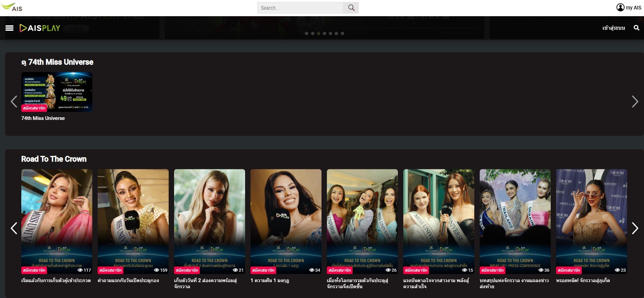Select the fourth banner carousel dot

[325, 33]
